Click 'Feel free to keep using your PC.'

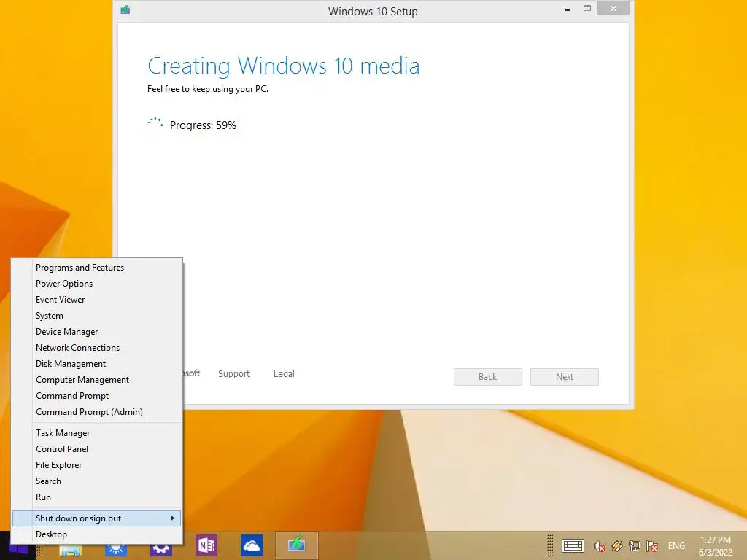coord(208,89)
